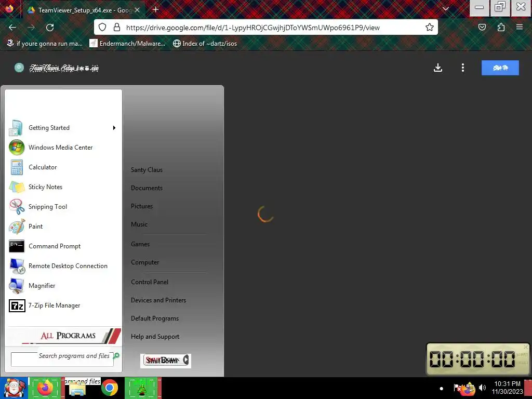Open 7-Zip File Manager
532x399 pixels.
coord(63,305)
